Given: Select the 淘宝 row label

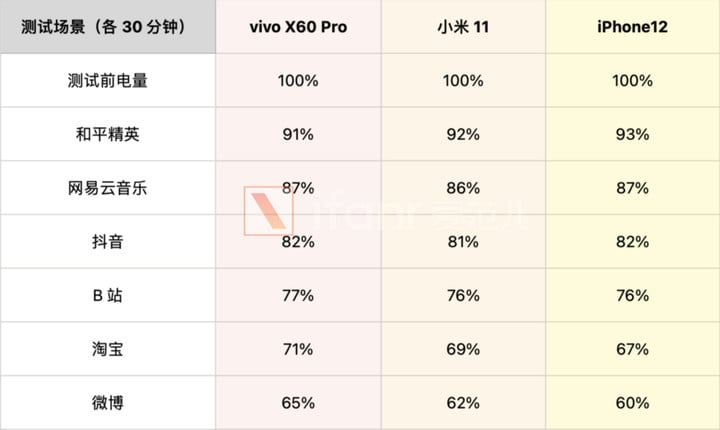Looking at the screenshot, I should tap(107, 349).
